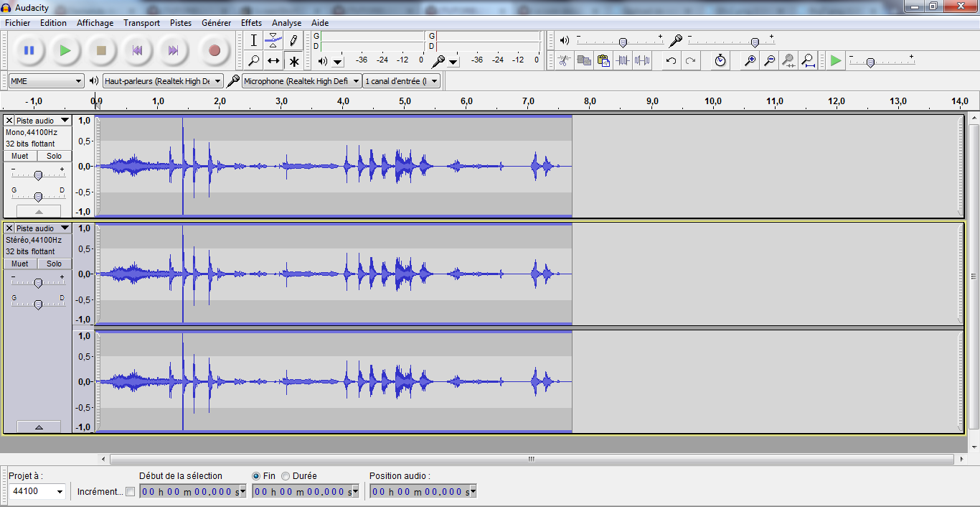Open the '1 canal d'entrée' channels dropdown

[400, 80]
